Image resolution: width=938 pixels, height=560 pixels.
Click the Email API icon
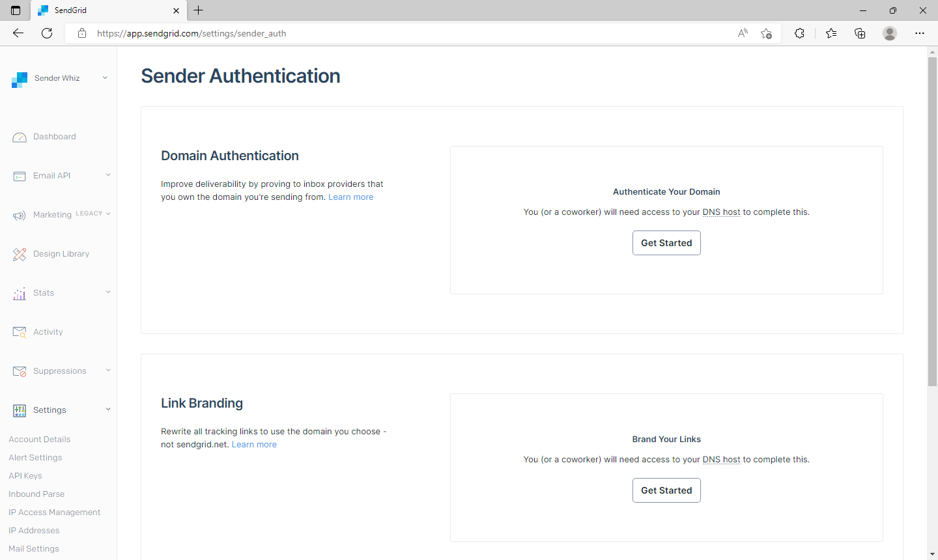[x=20, y=176]
